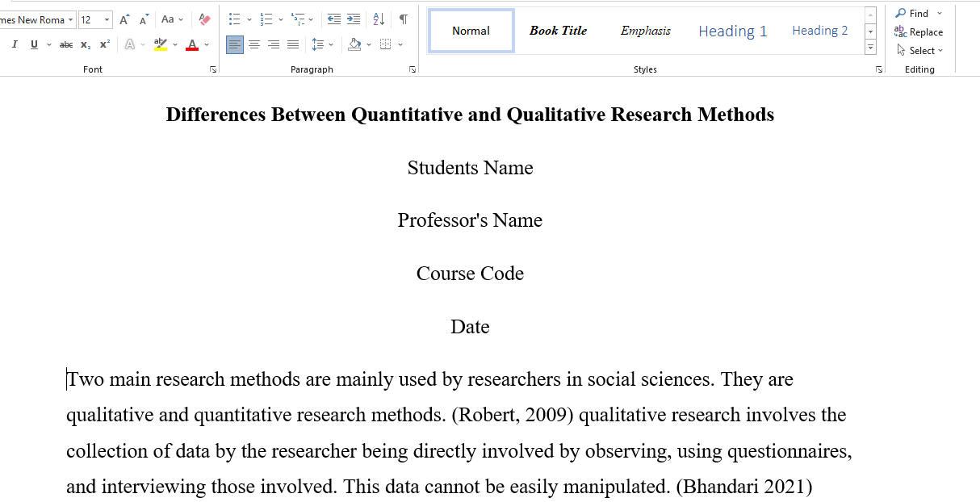This screenshot has height=502, width=980.
Task: Expand shading color dropdown arrow
Action: pos(369,44)
